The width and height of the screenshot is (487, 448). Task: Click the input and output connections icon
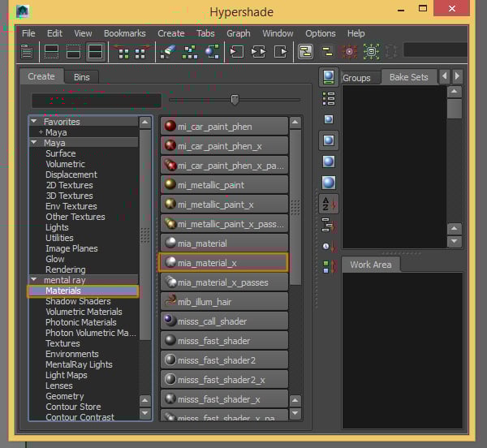258,52
